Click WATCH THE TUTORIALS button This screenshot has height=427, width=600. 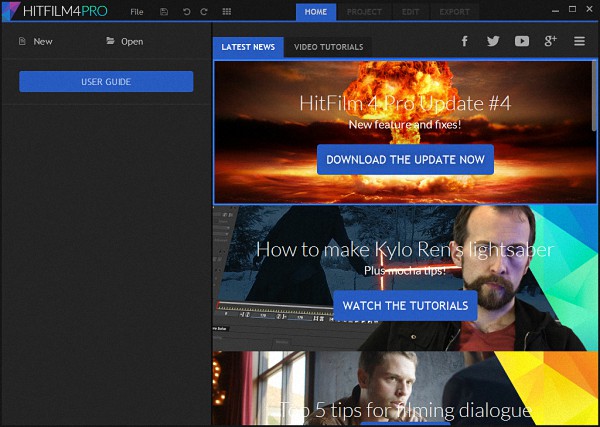(x=405, y=305)
